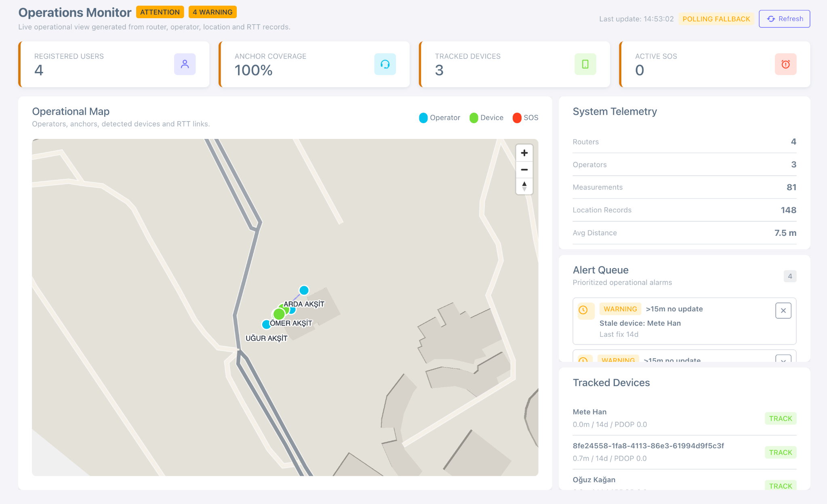
Task: Track the Oğuz Kağan device
Action: (780, 486)
